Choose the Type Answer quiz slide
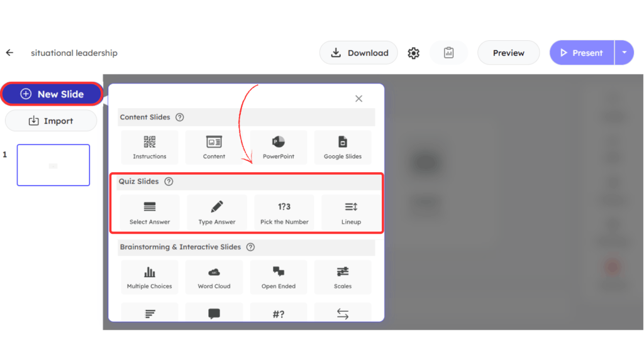The image size is (644, 362). (x=217, y=212)
